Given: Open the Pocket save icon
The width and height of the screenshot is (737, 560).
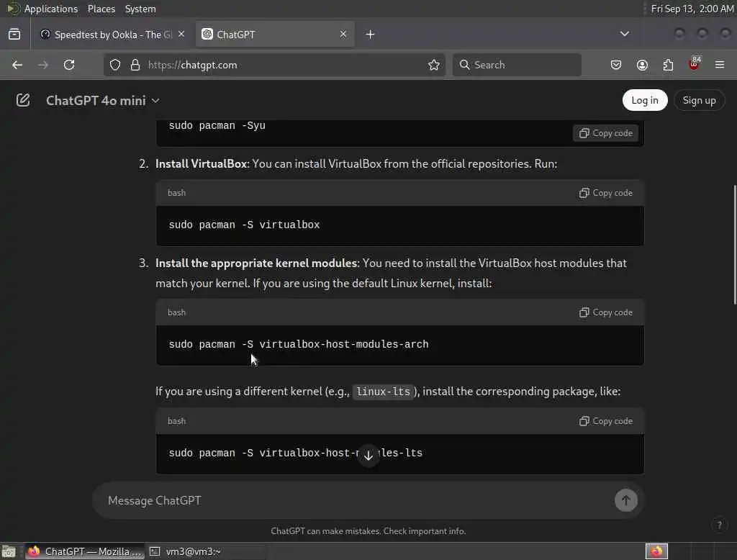Looking at the screenshot, I should pos(616,65).
